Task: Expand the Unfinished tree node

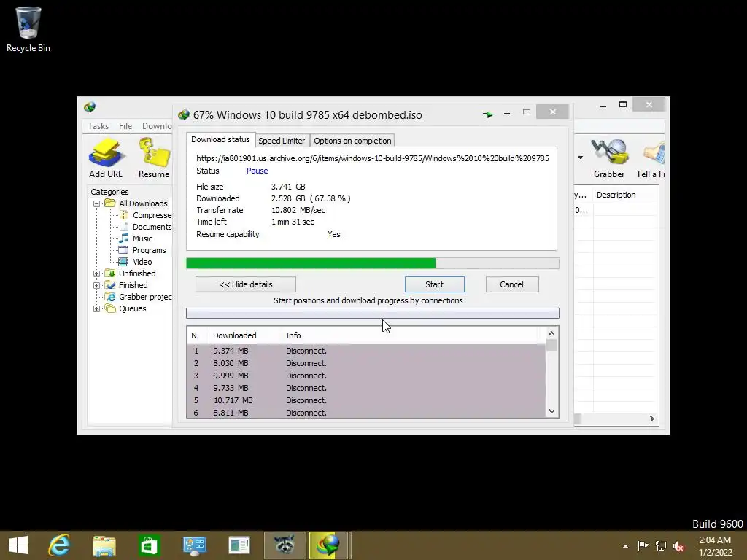Action: point(96,273)
